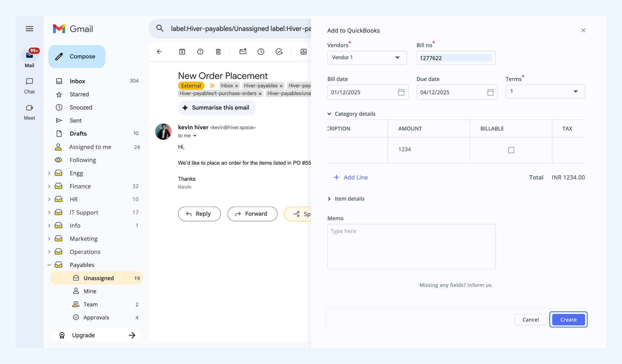
Task: Click the Upgrade button
Action: click(x=96, y=335)
